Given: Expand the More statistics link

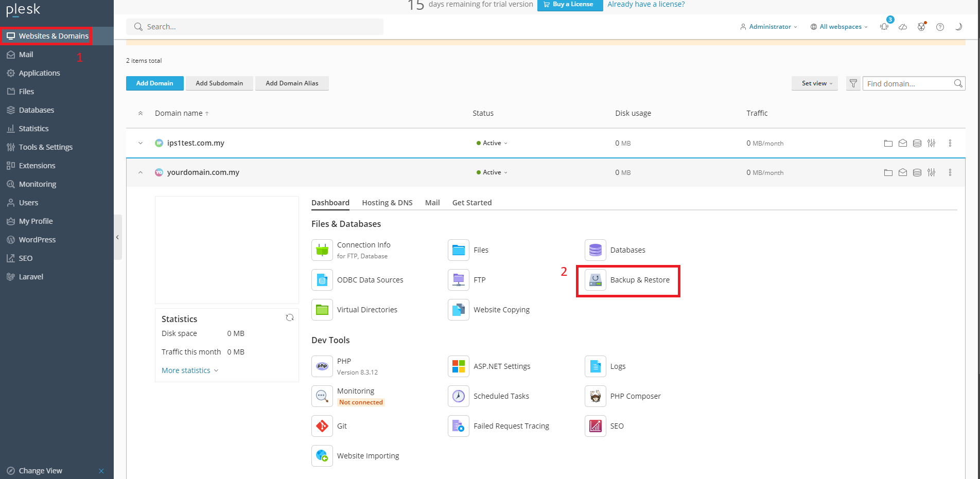Looking at the screenshot, I should click(x=190, y=370).
